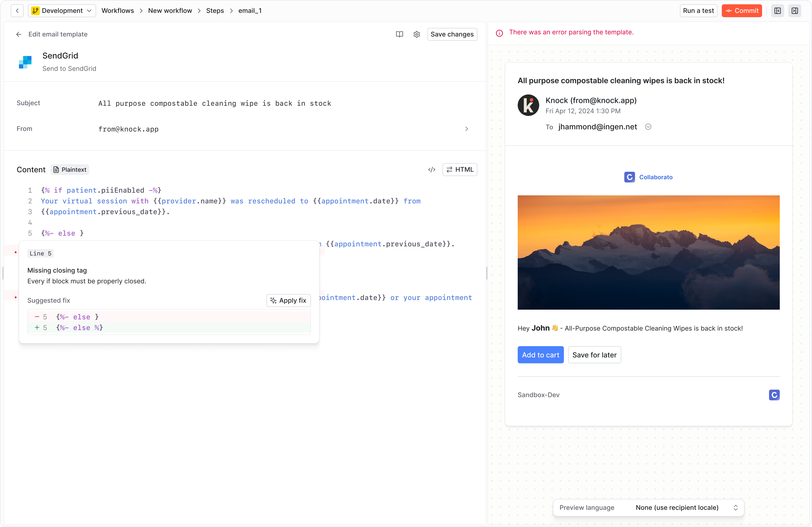Click the back arrow beside Edit email template
This screenshot has height=527, width=812.
[19, 34]
